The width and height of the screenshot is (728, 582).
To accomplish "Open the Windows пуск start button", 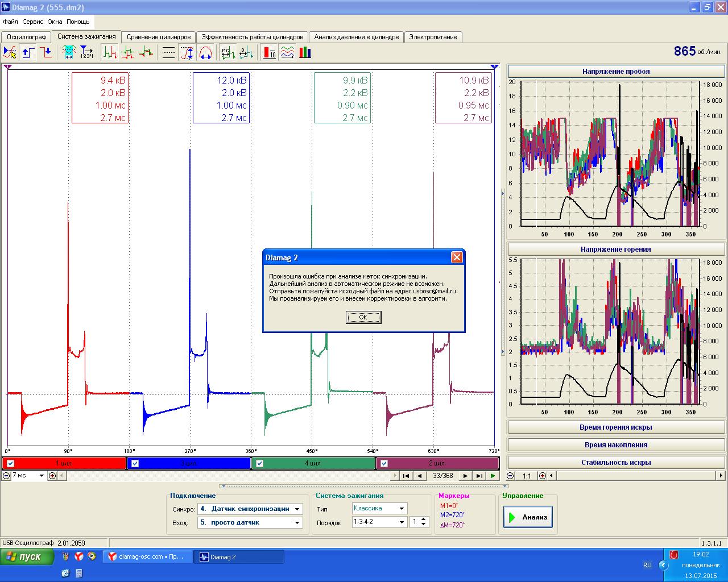I will click(x=27, y=556).
